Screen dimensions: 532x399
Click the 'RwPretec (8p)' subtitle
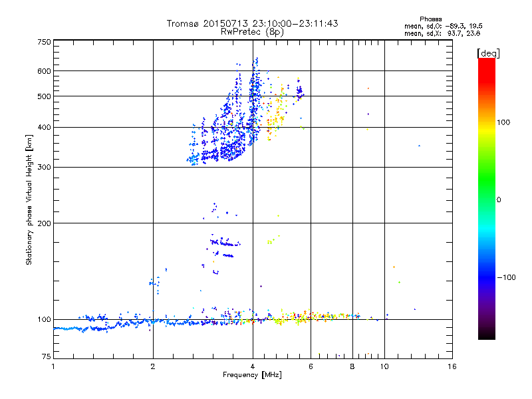(252, 32)
